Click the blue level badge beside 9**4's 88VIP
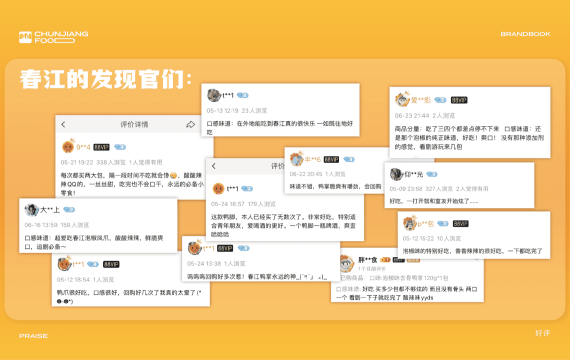Screen dimensions: 570x360 click(x=120, y=147)
